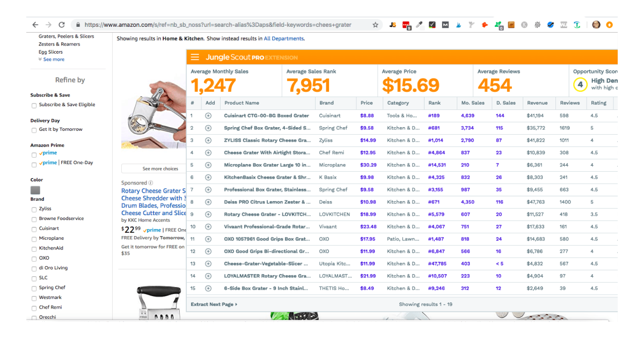Open the red extension with the 9 badge
The width and height of the screenshot is (644, 338).
point(407,25)
